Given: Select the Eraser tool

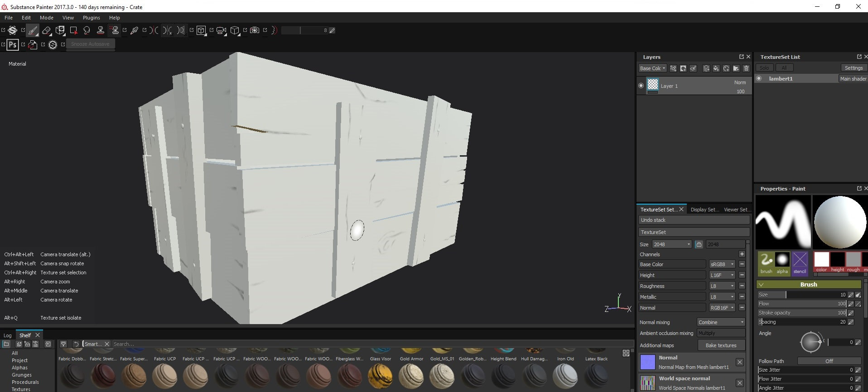Looking at the screenshot, I should pos(46,30).
